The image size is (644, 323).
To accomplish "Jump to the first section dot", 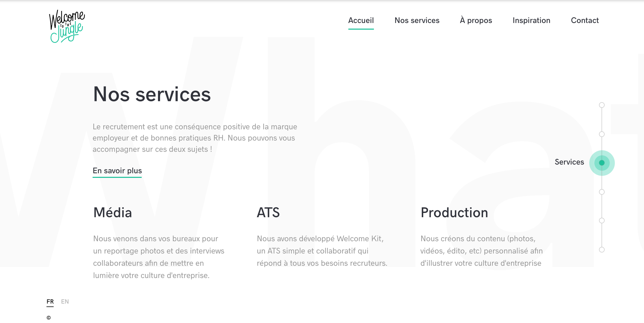I will [602, 105].
